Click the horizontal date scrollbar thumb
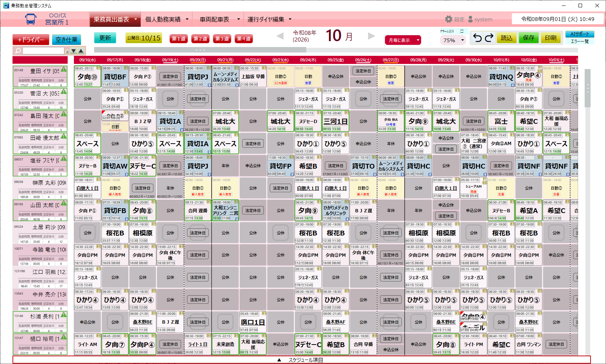 (x=200, y=50)
